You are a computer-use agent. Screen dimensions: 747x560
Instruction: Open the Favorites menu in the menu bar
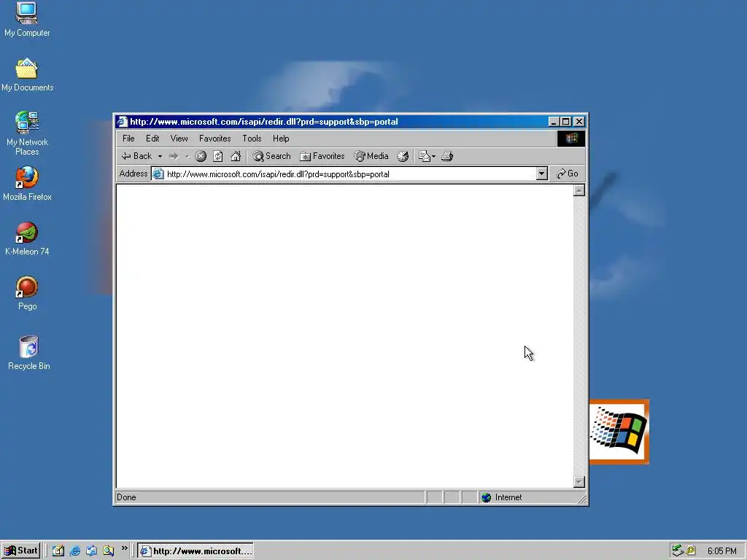click(215, 139)
